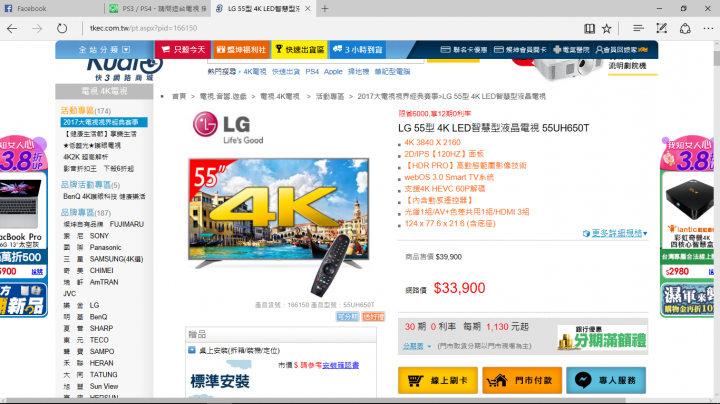Select 2017大電視視界經典賽事 sidebar item
Screen dimensions: 720x404
pos(104,122)
